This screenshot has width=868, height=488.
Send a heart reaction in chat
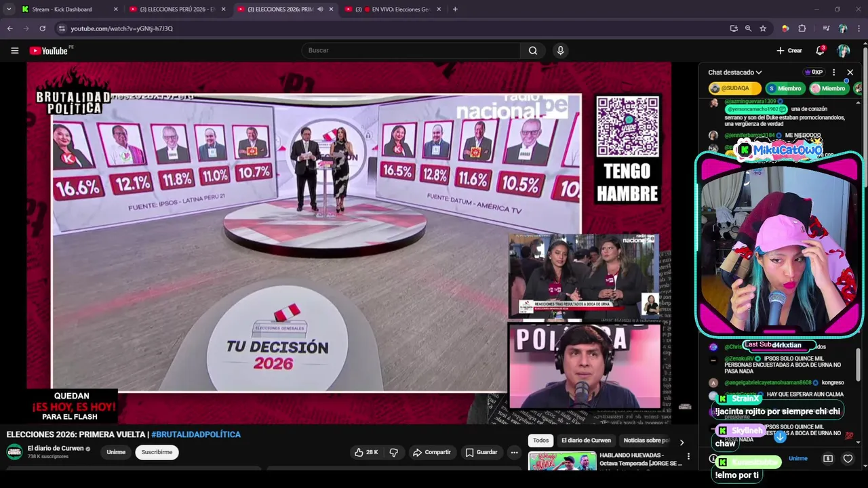coord(848,459)
